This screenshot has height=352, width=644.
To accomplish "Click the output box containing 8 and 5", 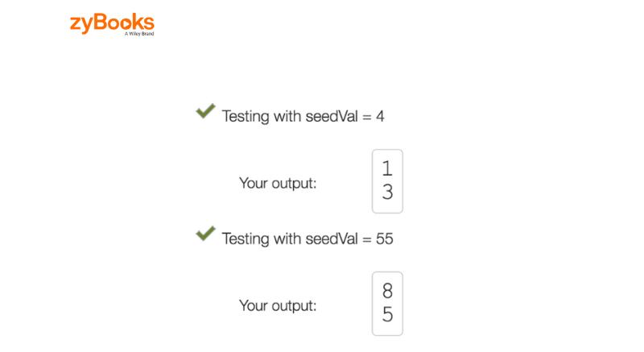I will (x=387, y=304).
